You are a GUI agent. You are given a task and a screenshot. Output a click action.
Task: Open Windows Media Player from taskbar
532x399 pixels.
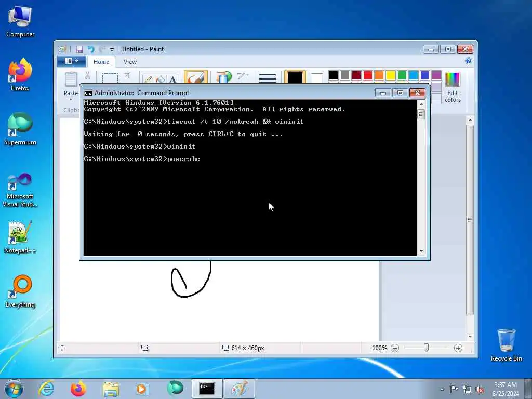(x=142, y=389)
